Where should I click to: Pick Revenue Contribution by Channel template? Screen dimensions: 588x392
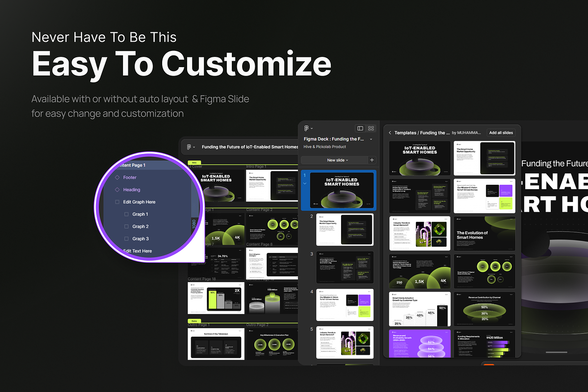click(x=485, y=309)
